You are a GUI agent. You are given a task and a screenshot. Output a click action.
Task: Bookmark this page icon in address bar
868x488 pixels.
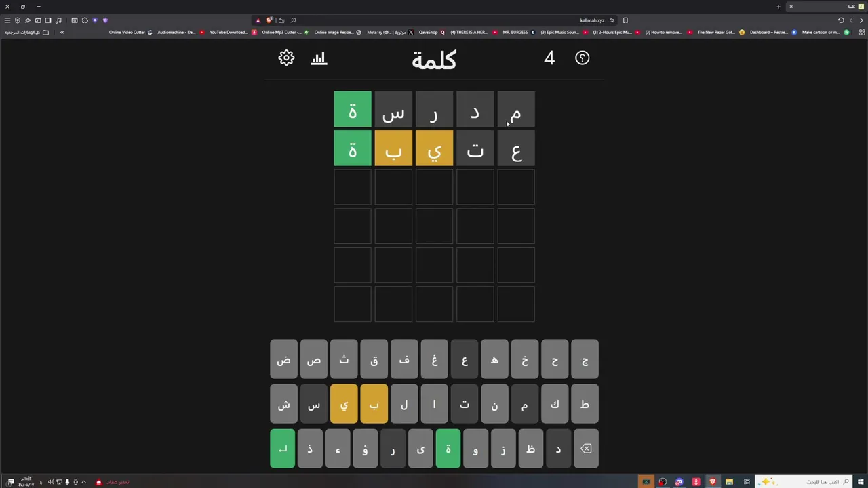pyautogui.click(x=625, y=20)
